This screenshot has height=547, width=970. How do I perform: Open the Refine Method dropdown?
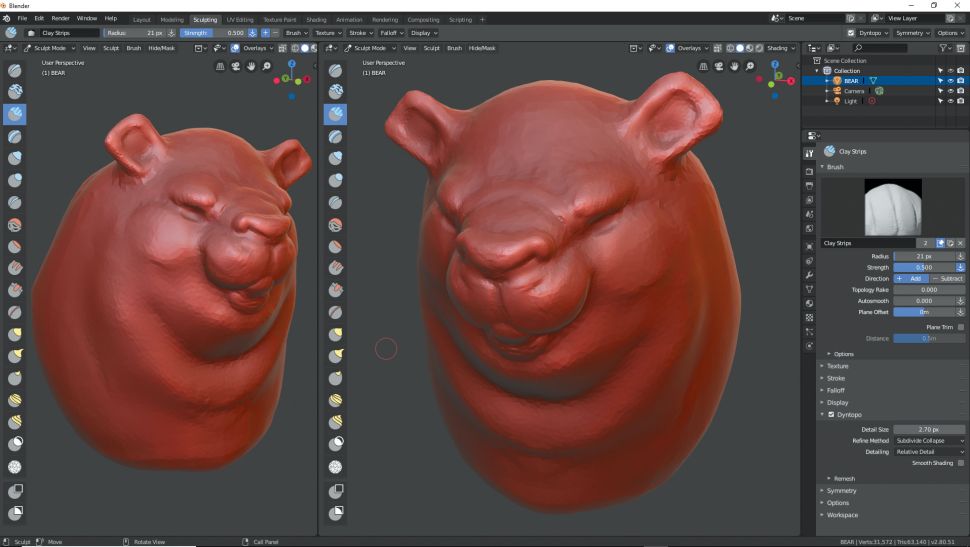930,440
